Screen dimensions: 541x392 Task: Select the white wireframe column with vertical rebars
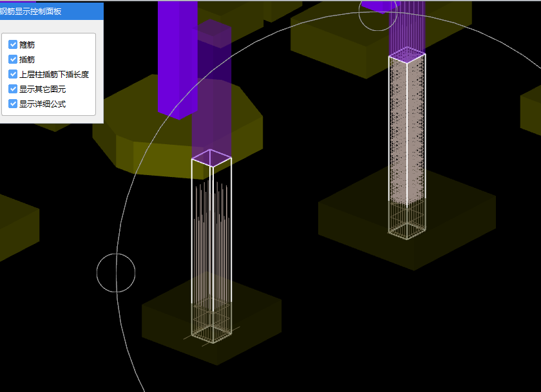click(211, 247)
